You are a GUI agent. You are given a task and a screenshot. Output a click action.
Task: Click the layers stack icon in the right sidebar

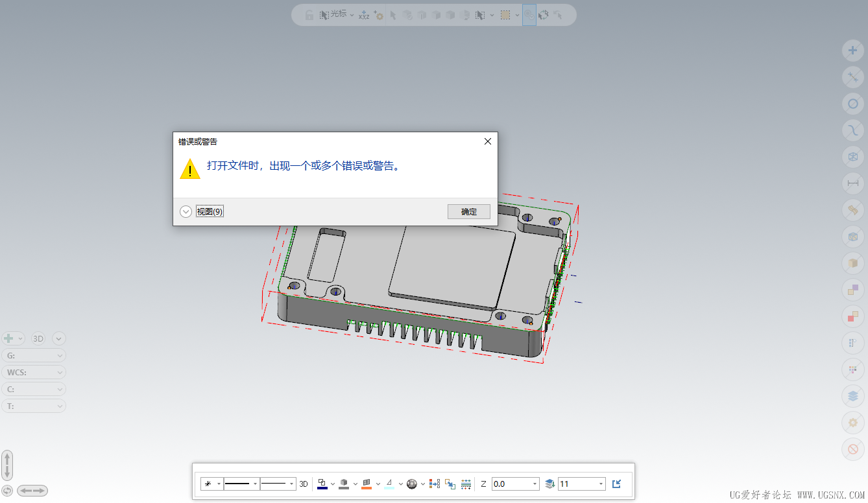pyautogui.click(x=852, y=396)
